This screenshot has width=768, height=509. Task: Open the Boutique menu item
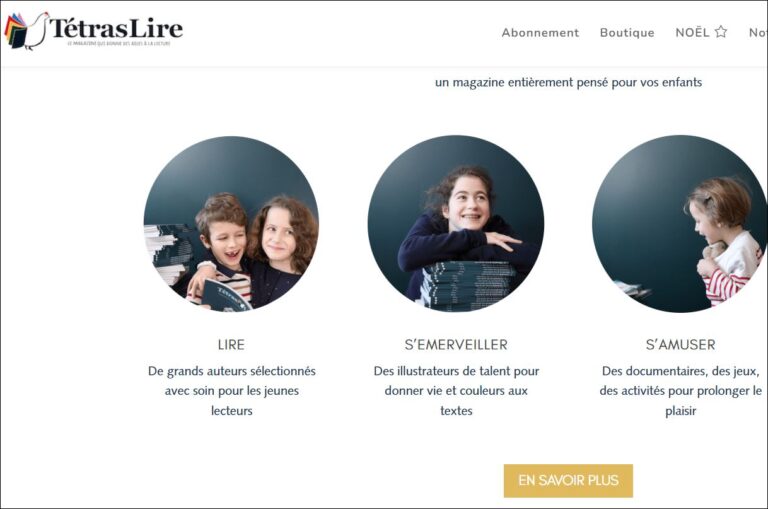click(627, 33)
